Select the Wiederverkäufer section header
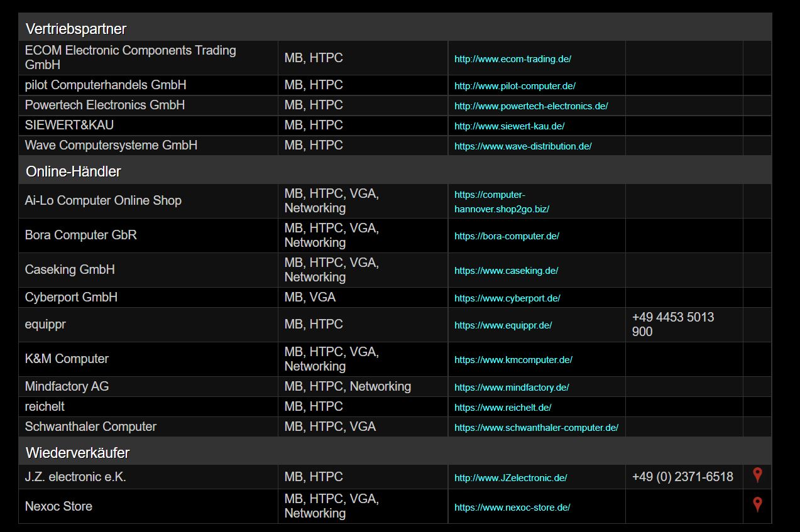 395,452
